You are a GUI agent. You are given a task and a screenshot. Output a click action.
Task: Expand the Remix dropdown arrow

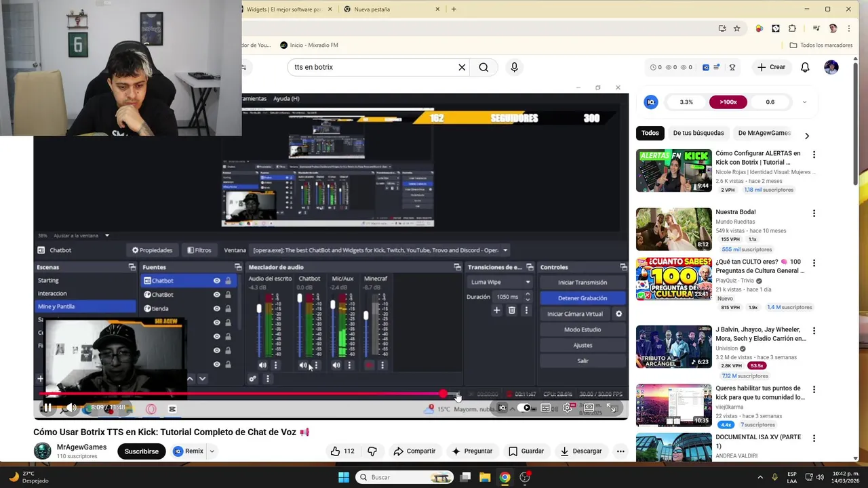[212, 451]
